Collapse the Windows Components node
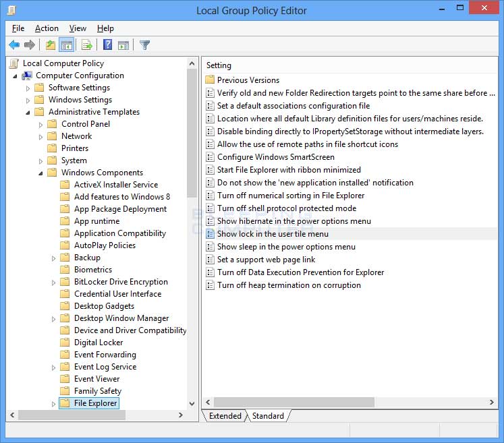504x443 pixels. point(40,173)
